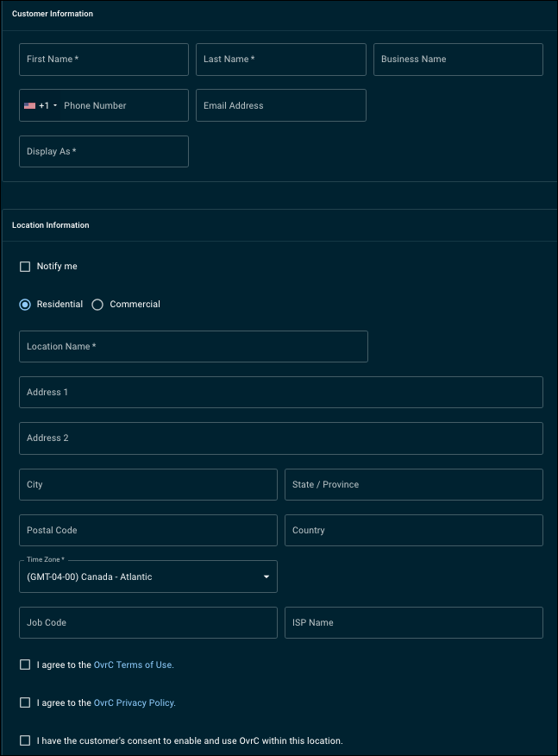Check the agree to Terms of Use box
Screen dimensions: 558x756
coord(25,665)
